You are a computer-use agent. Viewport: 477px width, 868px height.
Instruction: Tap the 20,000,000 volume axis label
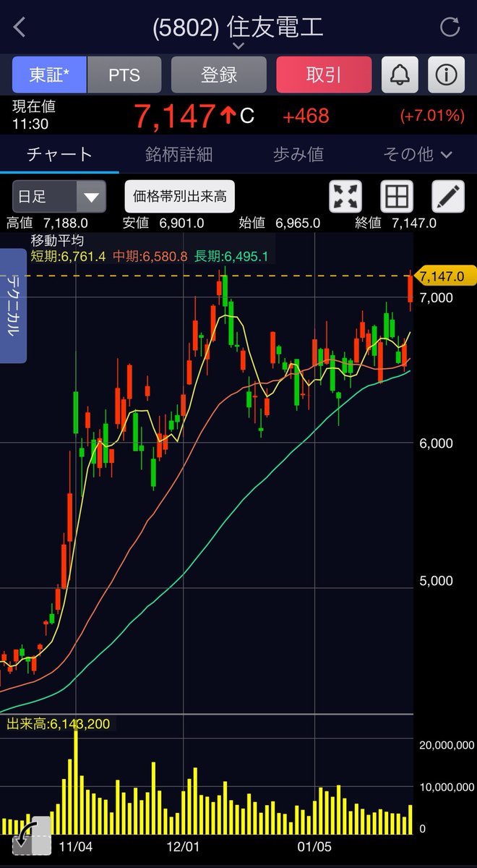447,745
